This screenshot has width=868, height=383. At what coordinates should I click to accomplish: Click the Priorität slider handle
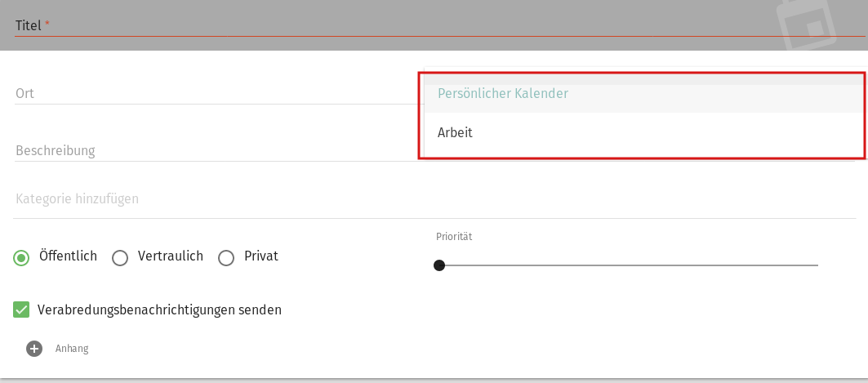[439, 265]
